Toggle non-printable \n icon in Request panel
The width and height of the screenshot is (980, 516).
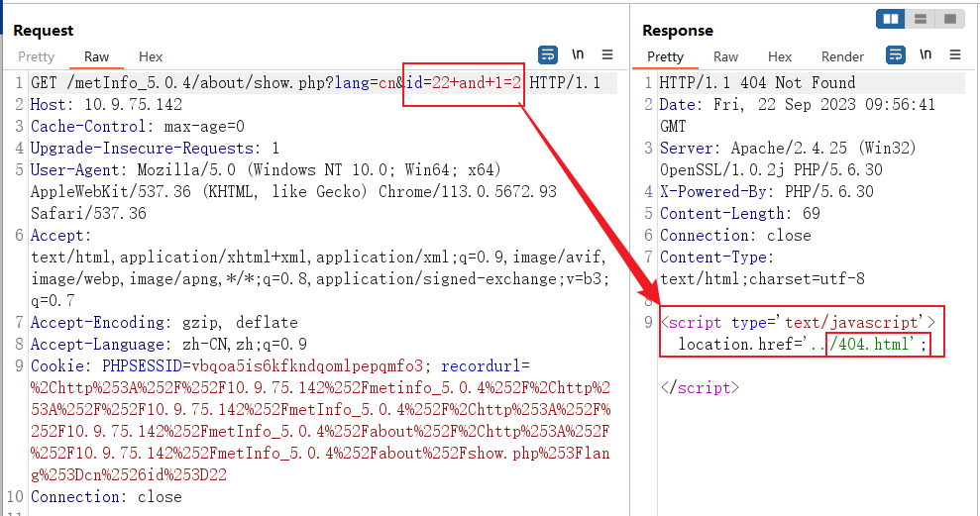(x=578, y=55)
